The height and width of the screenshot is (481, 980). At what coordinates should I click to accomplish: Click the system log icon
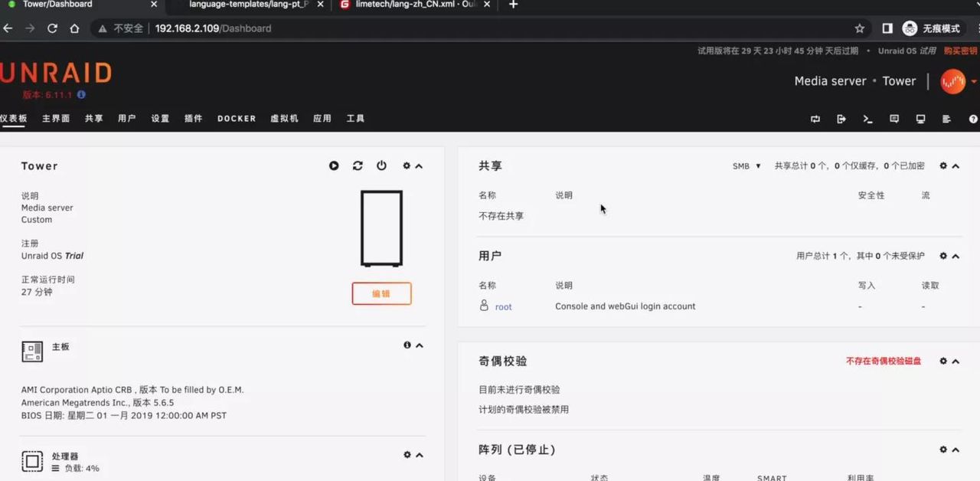pos(946,119)
